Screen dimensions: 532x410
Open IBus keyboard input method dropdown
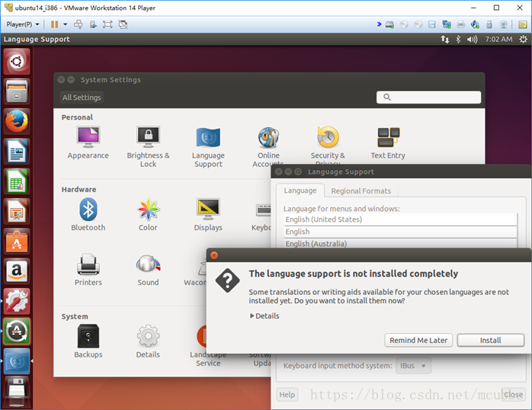[x=413, y=366]
